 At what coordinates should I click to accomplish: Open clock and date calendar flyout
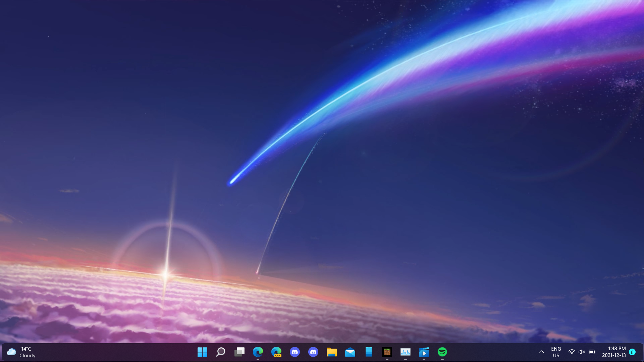pyautogui.click(x=613, y=352)
